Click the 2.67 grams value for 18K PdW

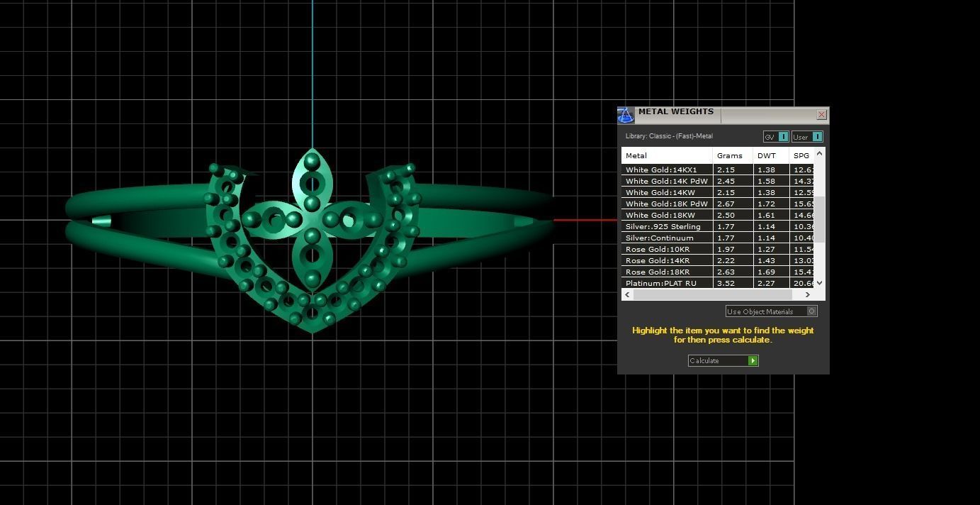tap(726, 204)
